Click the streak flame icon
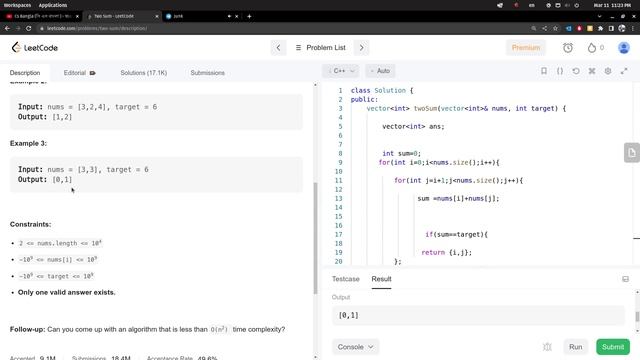This screenshot has height=360, width=640. (592, 48)
